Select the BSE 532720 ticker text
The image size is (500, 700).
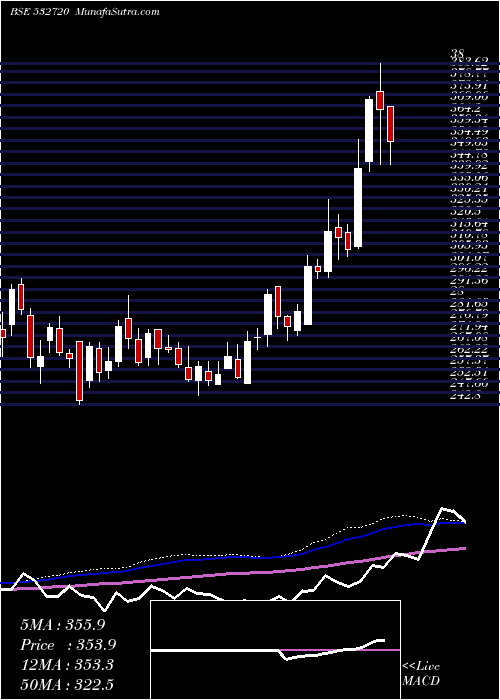tap(39, 12)
